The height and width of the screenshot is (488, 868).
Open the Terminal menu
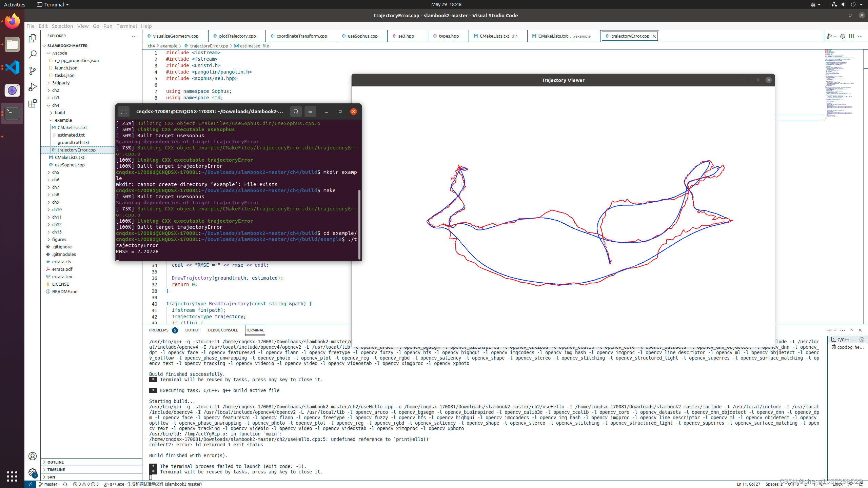coord(126,26)
